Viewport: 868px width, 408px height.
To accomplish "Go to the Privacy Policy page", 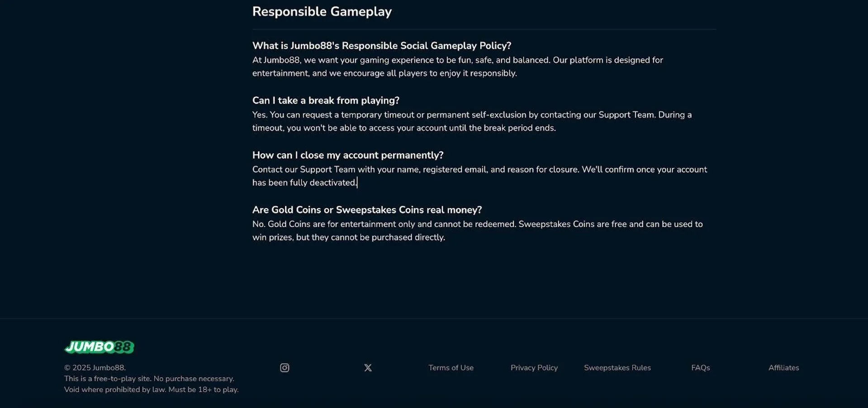I will click(534, 368).
